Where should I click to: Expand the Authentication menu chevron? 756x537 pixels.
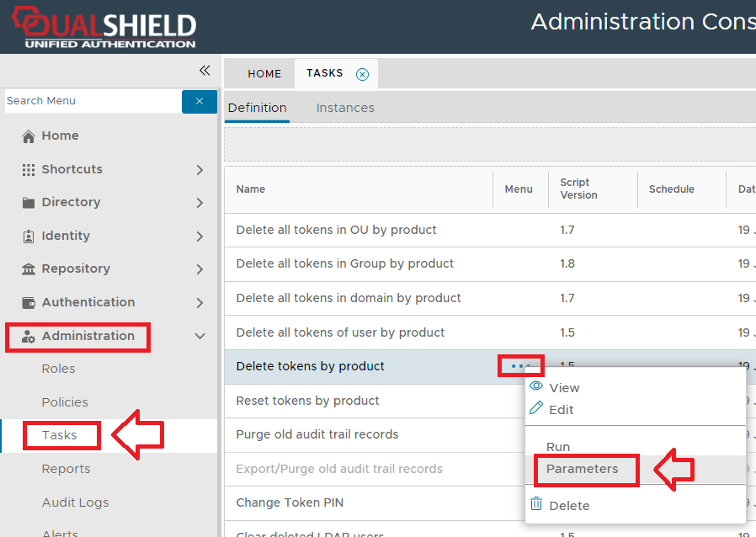(200, 303)
